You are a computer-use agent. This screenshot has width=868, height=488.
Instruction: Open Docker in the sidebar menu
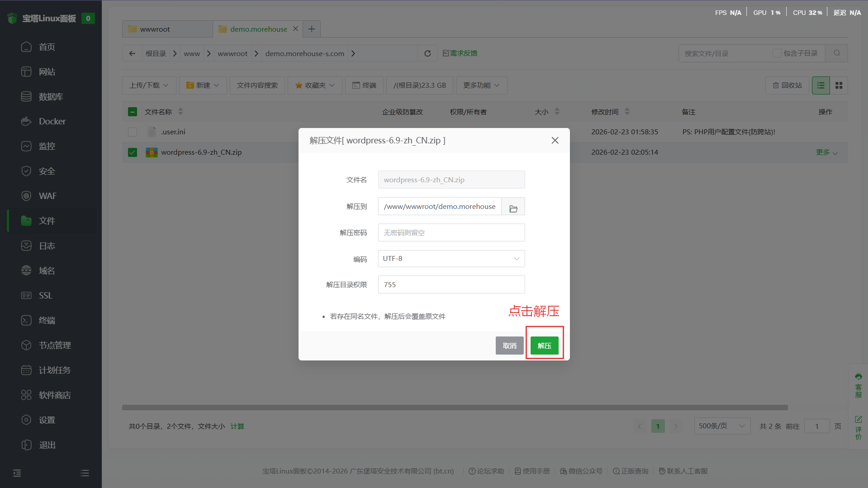52,121
